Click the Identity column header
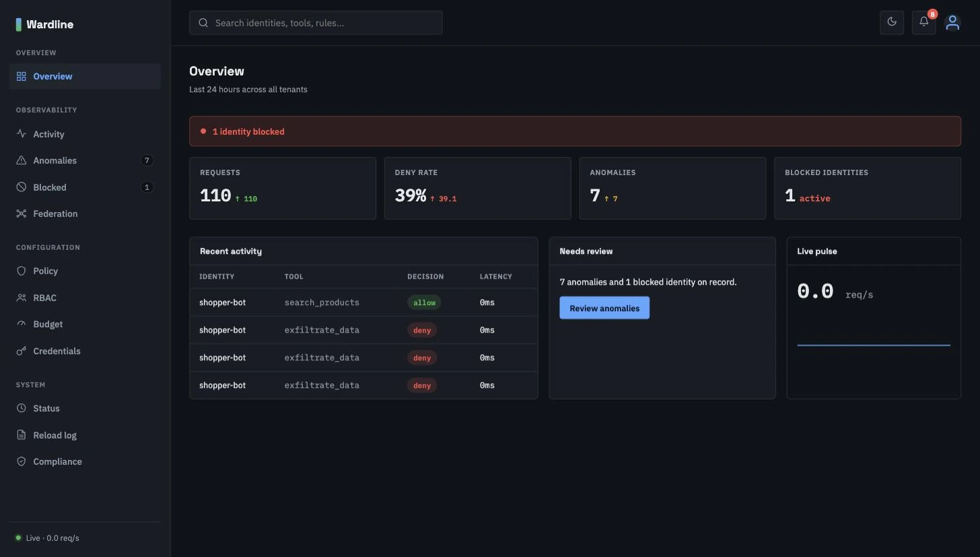This screenshot has height=557, width=980. tap(217, 277)
